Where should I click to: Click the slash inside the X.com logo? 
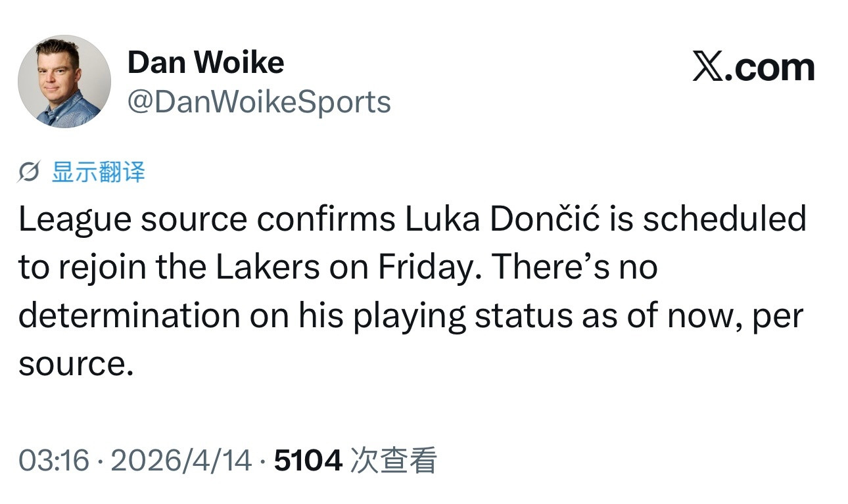(x=709, y=66)
